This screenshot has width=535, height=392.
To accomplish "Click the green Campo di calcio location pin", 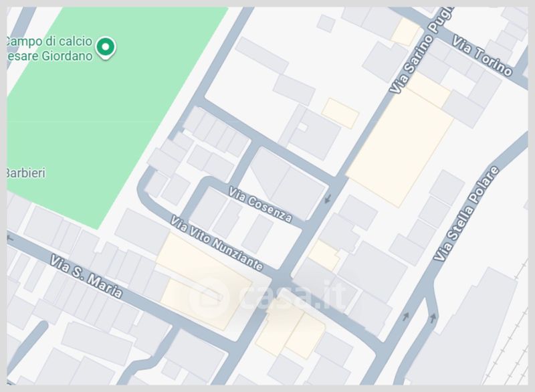I will point(106,47).
